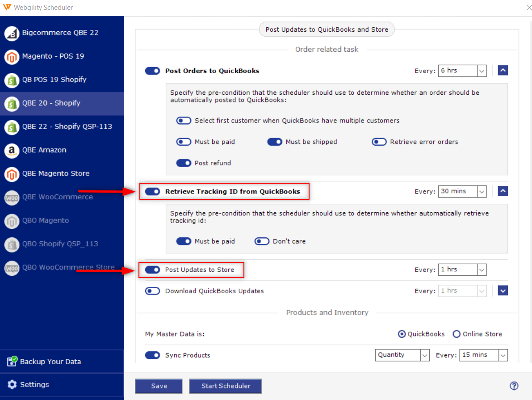The image size is (532, 400).
Task: Open Settings in the sidebar
Action: 62,385
